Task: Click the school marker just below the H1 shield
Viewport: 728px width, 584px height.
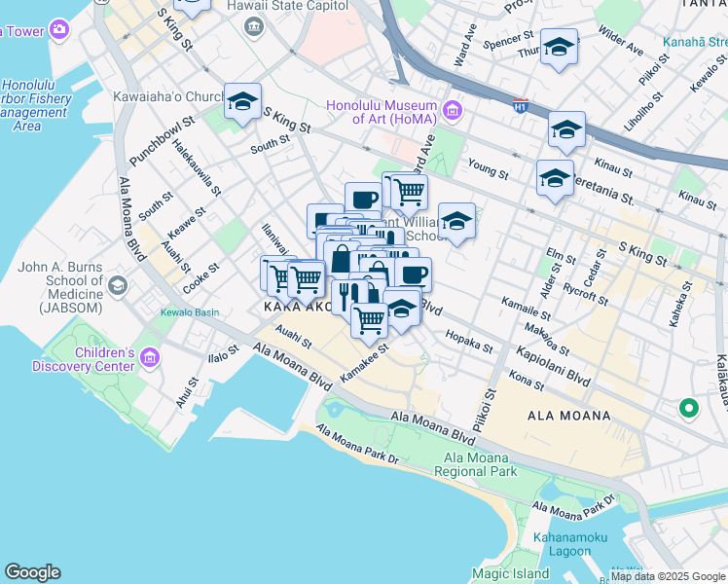Action: pos(566,132)
